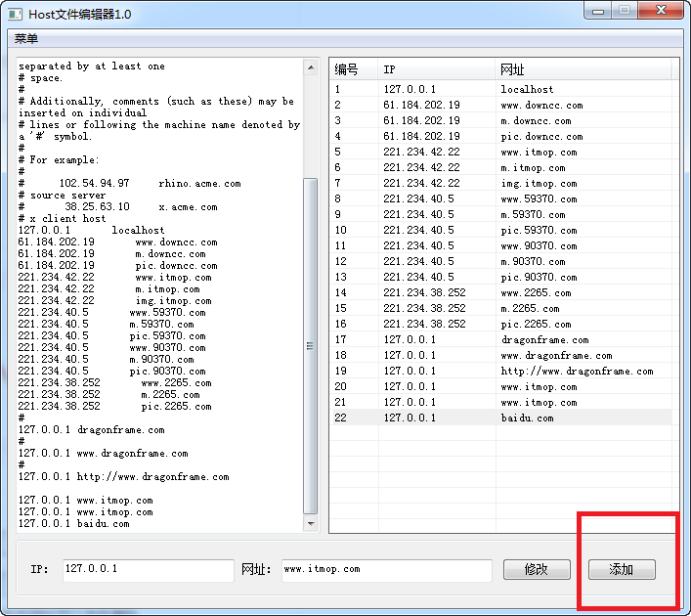Select row 2 www.downcc.com entry

498,105
